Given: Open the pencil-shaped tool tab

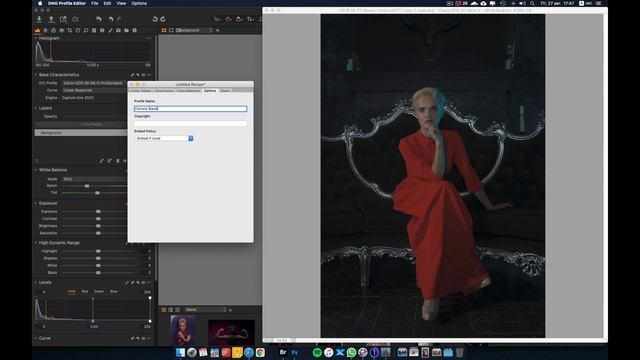Looking at the screenshot, I should (x=110, y=30).
